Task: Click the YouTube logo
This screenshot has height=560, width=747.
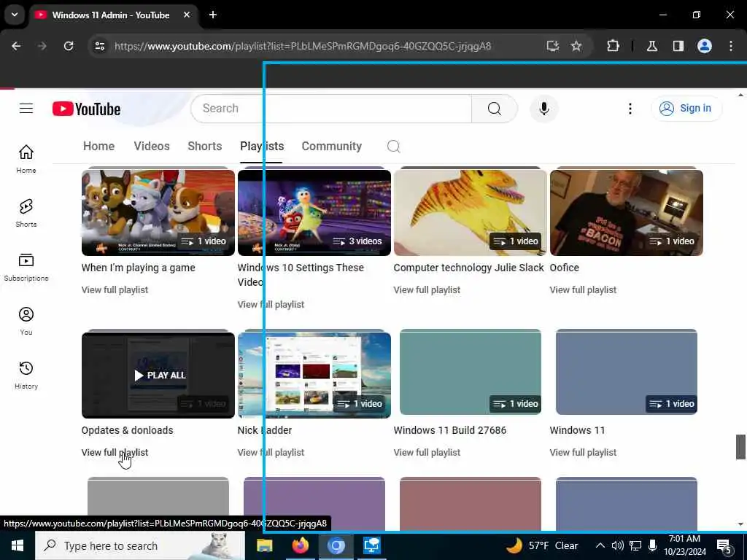Action: (x=86, y=109)
